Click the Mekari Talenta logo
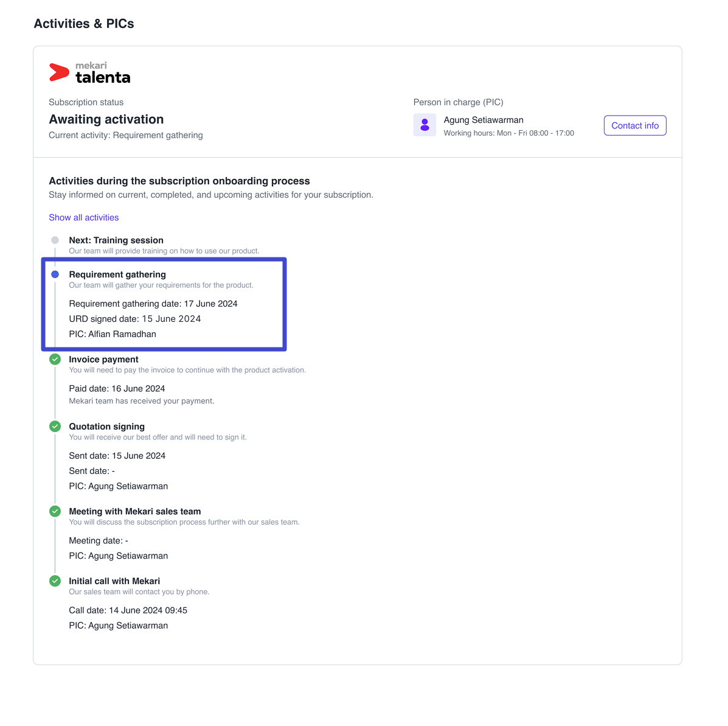This screenshot has height=726, width=728. (x=89, y=73)
